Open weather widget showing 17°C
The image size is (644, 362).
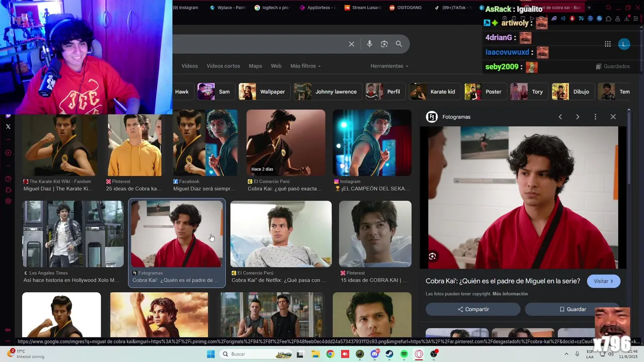[x=25, y=353]
